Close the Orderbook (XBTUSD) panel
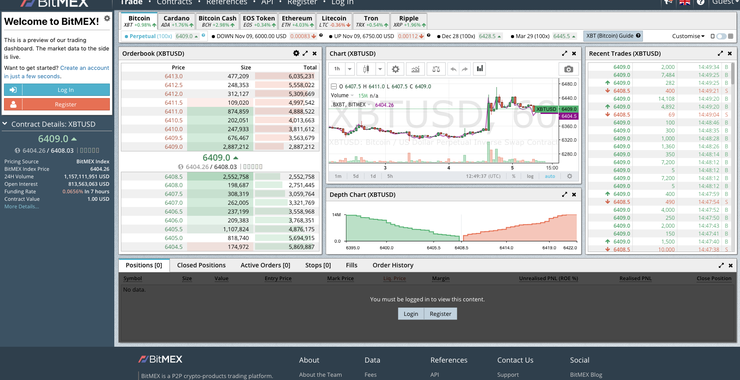The height and width of the screenshot is (380, 740). click(315, 54)
